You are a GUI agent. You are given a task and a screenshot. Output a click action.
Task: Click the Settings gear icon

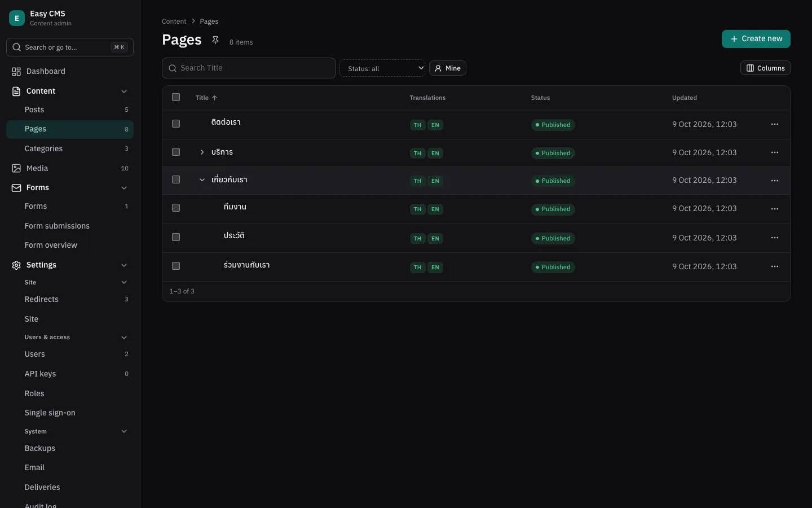(x=16, y=265)
